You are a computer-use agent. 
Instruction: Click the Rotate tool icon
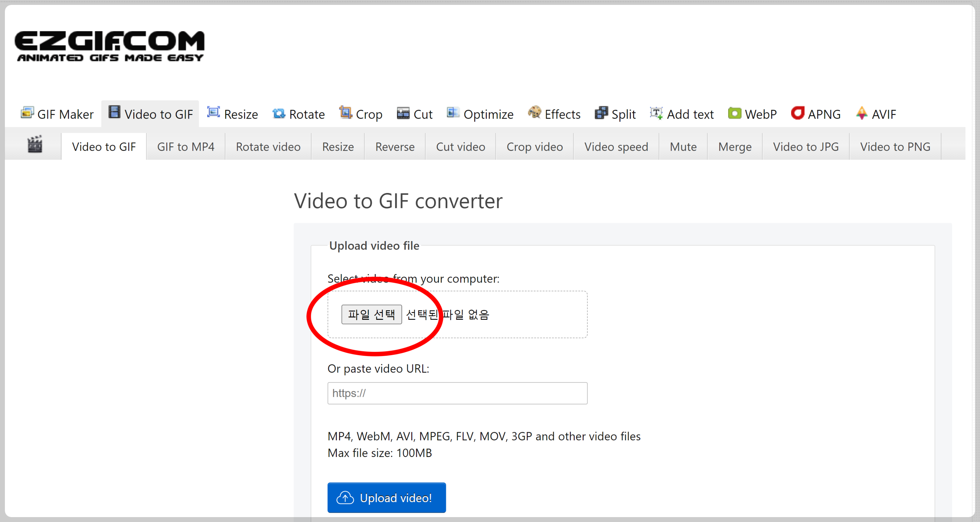click(x=278, y=113)
